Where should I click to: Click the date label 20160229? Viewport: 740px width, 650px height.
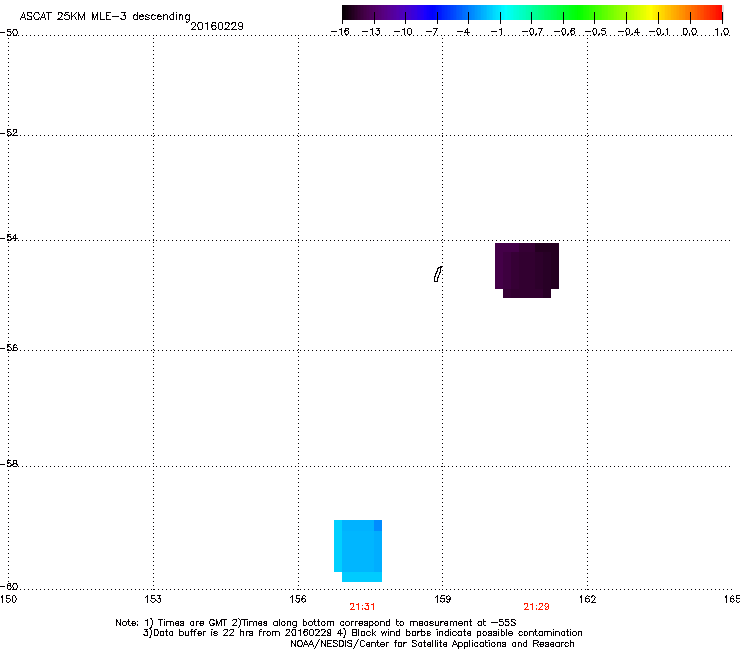pyautogui.click(x=217, y=26)
